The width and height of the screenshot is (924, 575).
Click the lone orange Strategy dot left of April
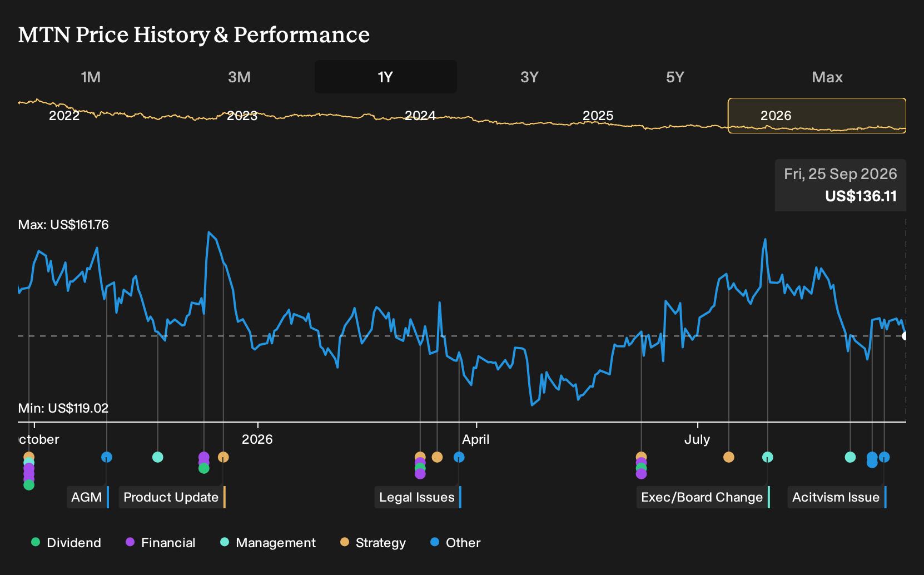pos(437,457)
